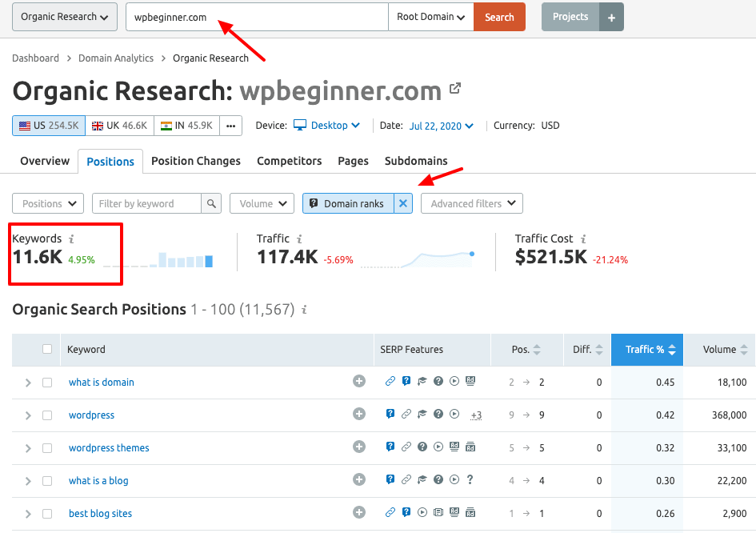This screenshot has height=533, width=756.
Task: Remove the Domain ranks filter
Action: click(403, 203)
